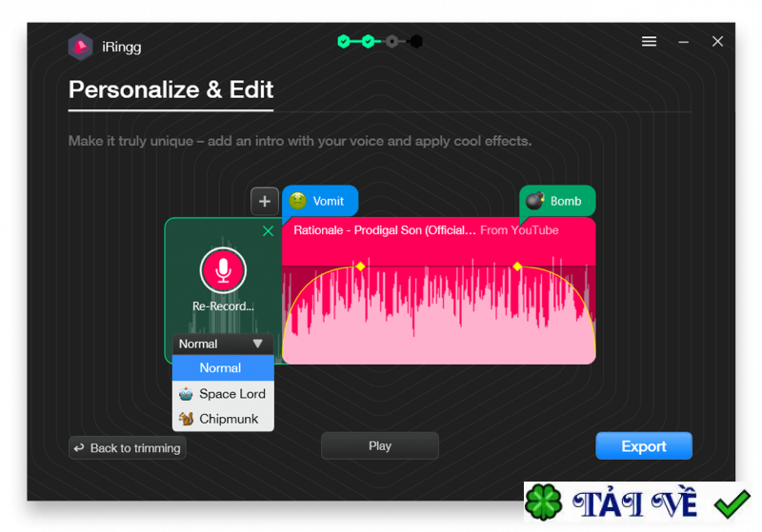
Task: Click the Space Lord robot icon
Action: [x=186, y=394]
